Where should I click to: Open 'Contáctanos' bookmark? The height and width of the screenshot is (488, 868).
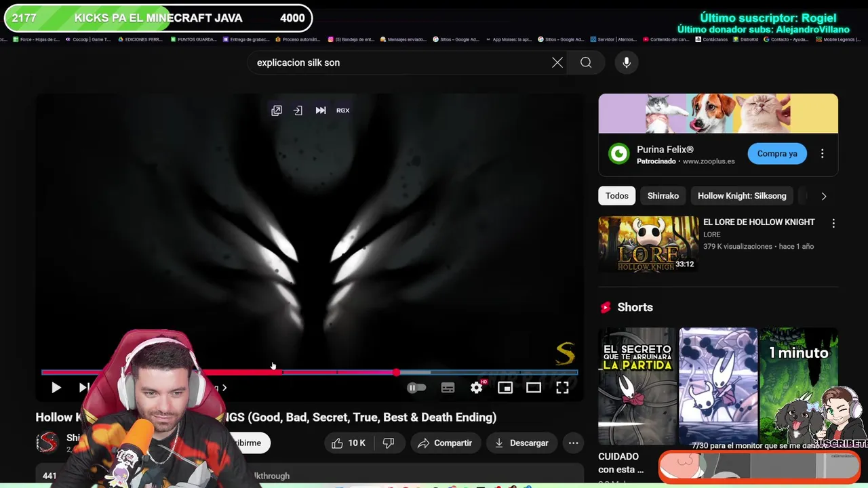click(712, 39)
